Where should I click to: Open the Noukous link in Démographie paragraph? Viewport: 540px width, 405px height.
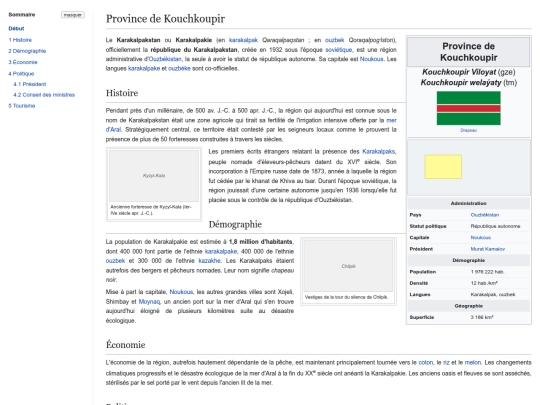pos(181,292)
